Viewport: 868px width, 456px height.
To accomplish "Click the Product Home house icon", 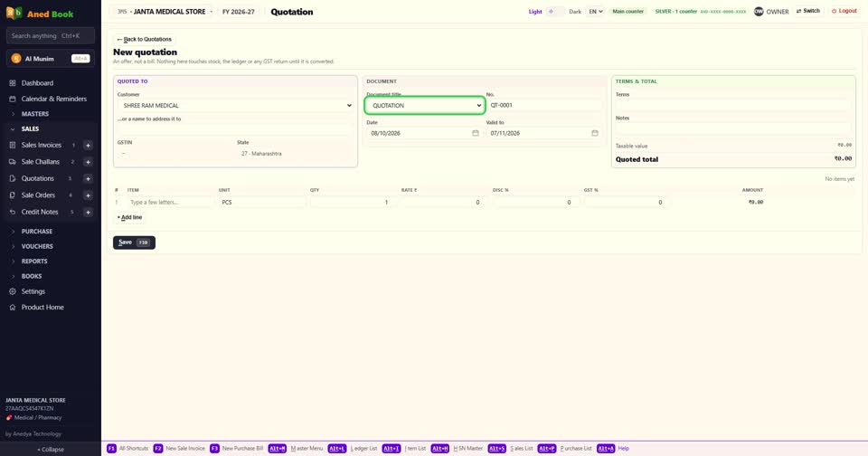I will pyautogui.click(x=12, y=307).
